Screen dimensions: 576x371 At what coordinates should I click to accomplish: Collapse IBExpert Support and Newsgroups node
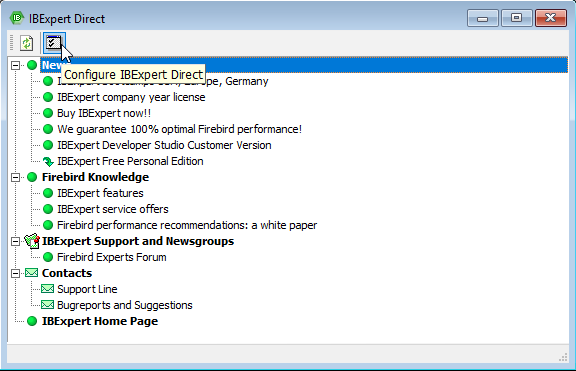coord(15,241)
